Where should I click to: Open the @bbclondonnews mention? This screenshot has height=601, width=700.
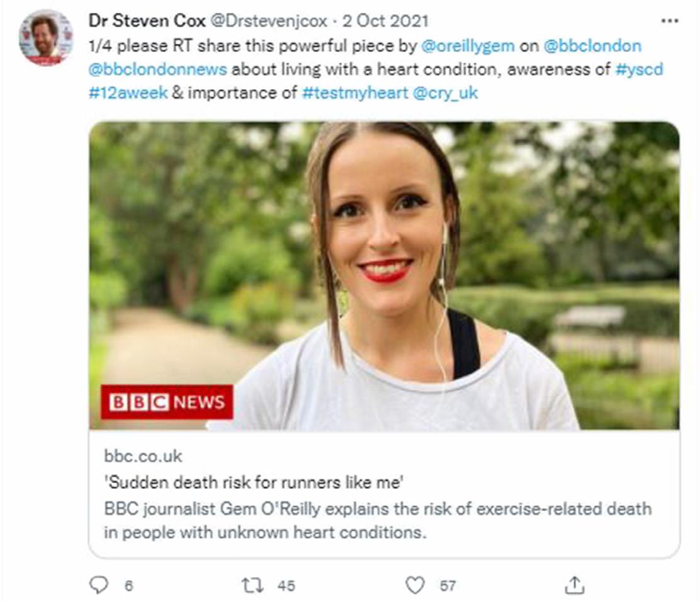click(x=157, y=69)
